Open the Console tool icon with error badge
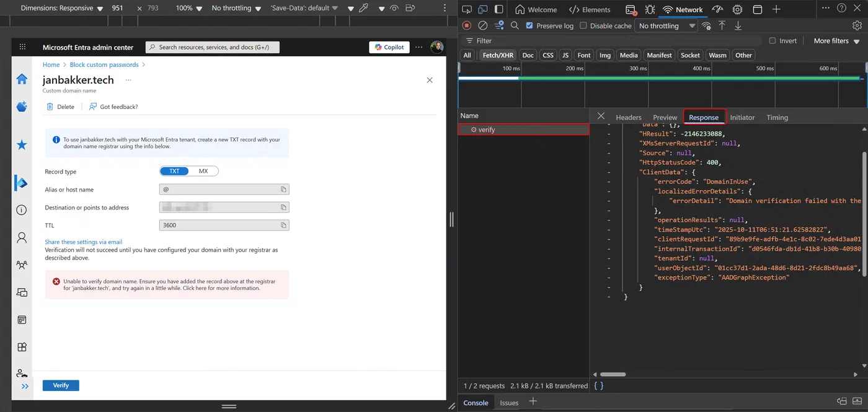Image resolution: width=868 pixels, height=412 pixels. click(x=631, y=9)
